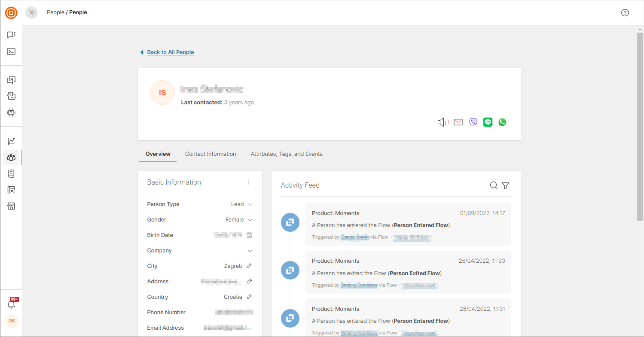Screen dimensions: 644x337
Task: Switch to the Contact Information tab
Action: click(x=211, y=154)
